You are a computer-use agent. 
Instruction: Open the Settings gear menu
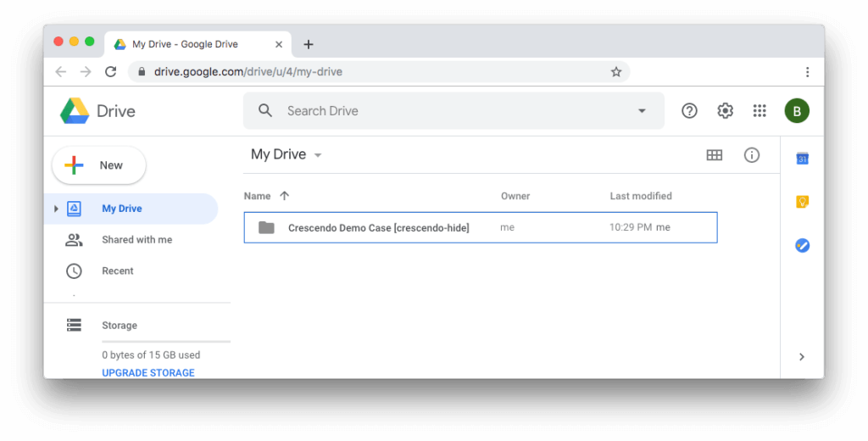[726, 111]
